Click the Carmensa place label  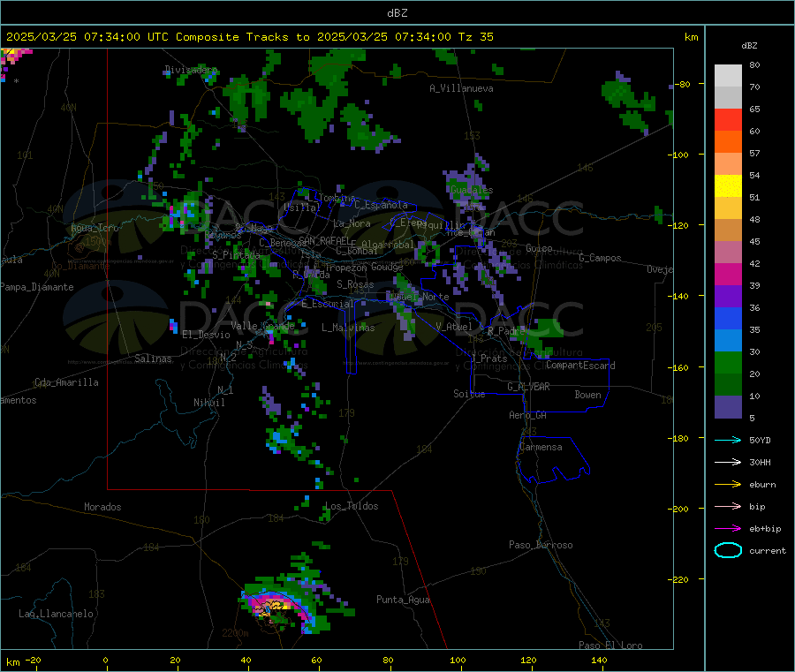(x=541, y=447)
